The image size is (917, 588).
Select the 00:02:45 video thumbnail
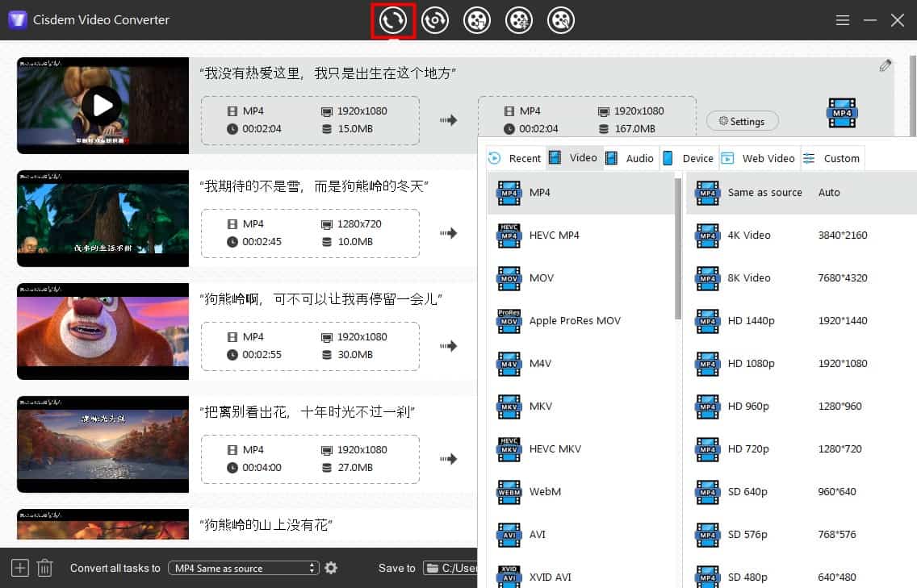point(103,218)
